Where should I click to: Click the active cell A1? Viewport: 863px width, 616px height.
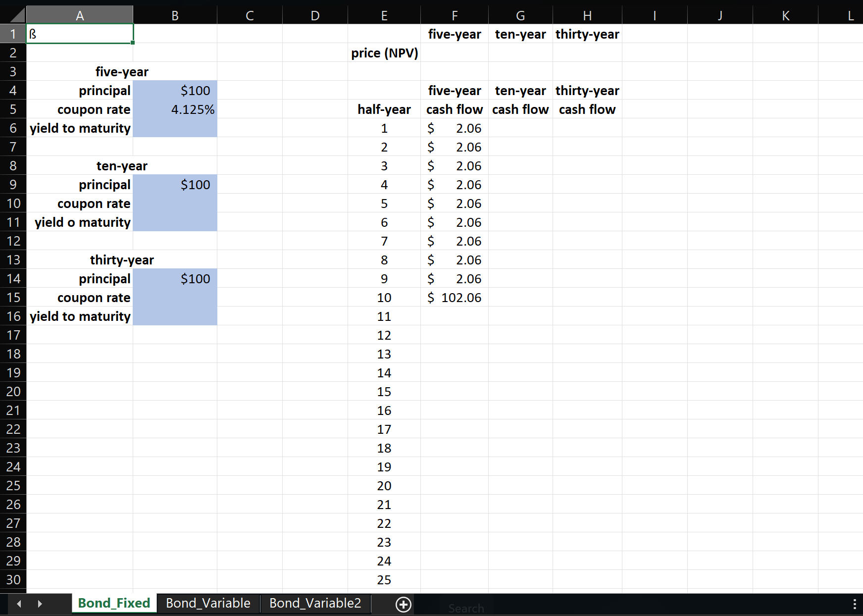pyautogui.click(x=80, y=34)
